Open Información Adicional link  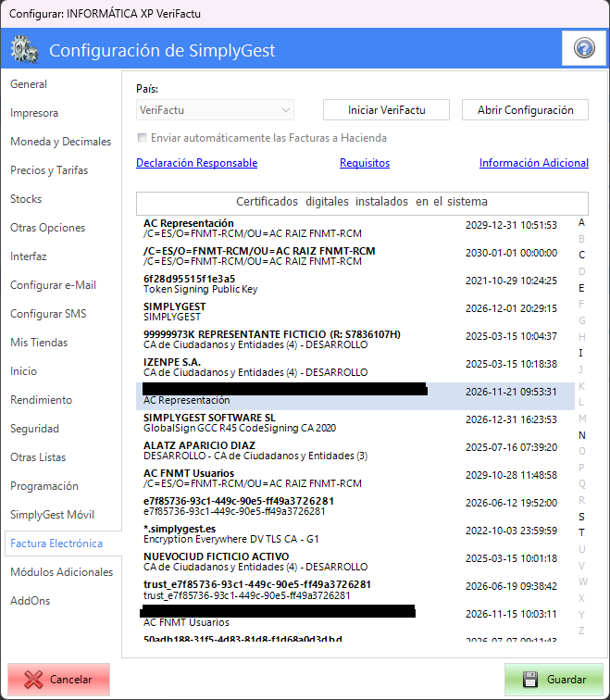[x=534, y=163]
